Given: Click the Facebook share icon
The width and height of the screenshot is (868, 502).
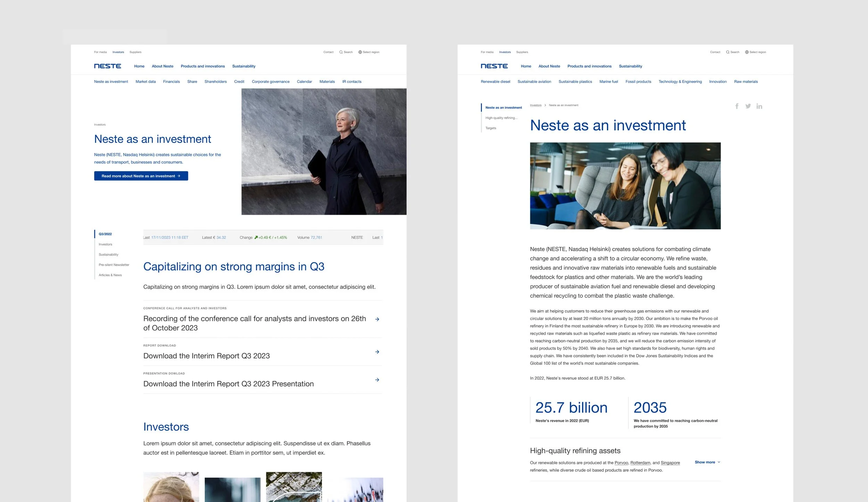Looking at the screenshot, I should click(x=737, y=106).
